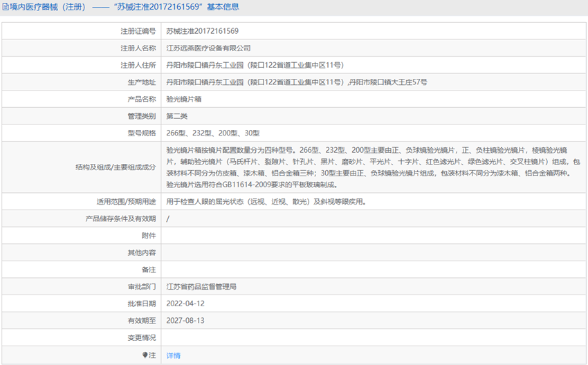Click the bulb icon beside 注 label

click(x=145, y=355)
